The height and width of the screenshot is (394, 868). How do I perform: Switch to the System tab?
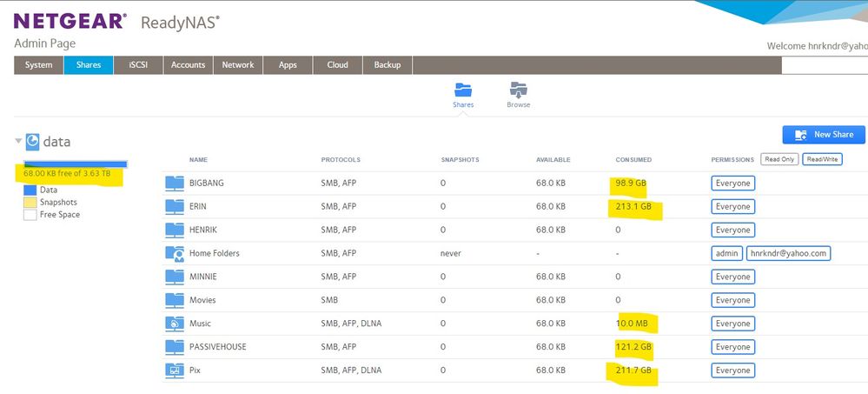tap(38, 65)
